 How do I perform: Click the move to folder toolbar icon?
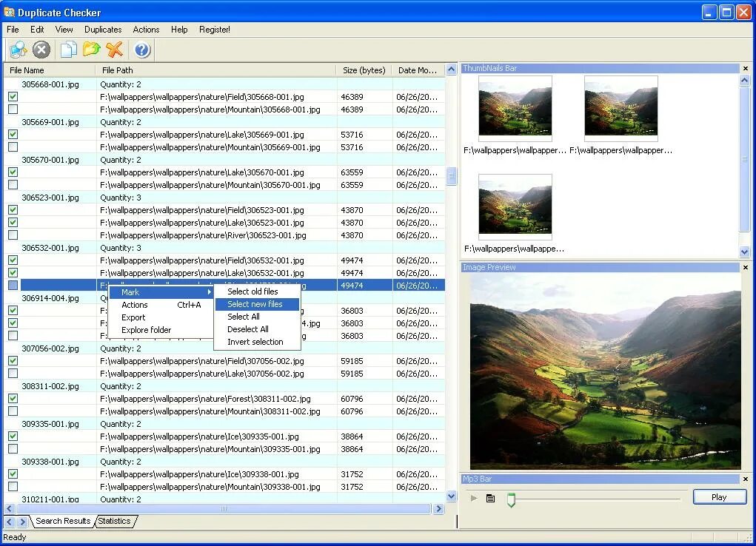coord(91,49)
